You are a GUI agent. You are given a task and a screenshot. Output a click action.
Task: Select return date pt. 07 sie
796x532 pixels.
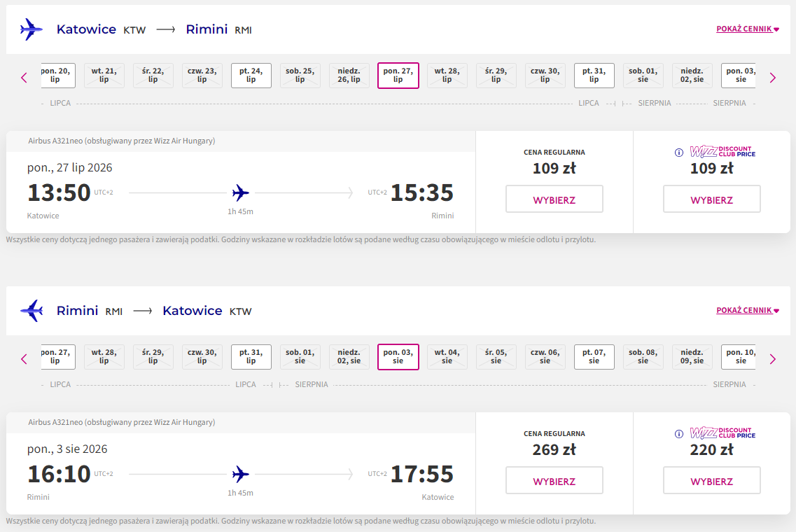pos(594,357)
